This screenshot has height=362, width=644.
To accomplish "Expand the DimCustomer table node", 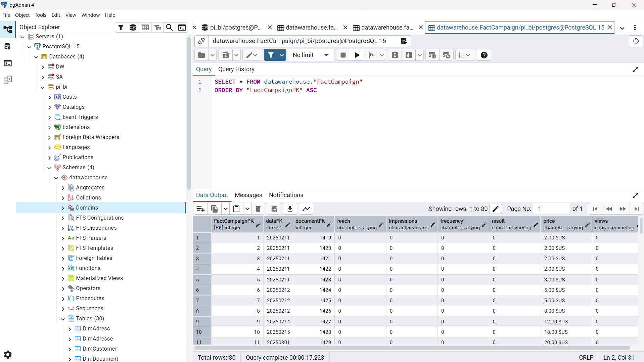I will [x=70, y=349].
